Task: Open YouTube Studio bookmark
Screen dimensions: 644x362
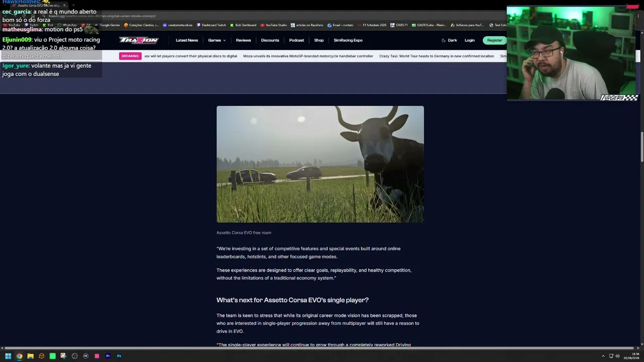Action: tap(274, 25)
